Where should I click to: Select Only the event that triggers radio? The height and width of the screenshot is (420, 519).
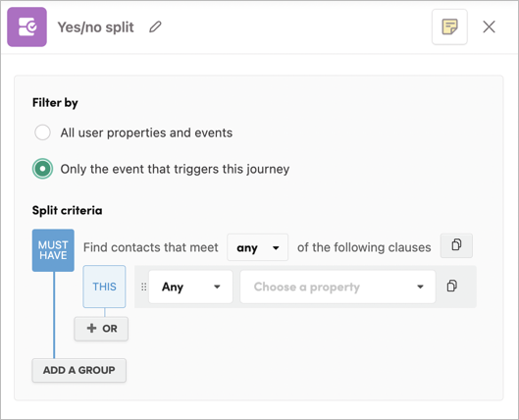tap(42, 169)
